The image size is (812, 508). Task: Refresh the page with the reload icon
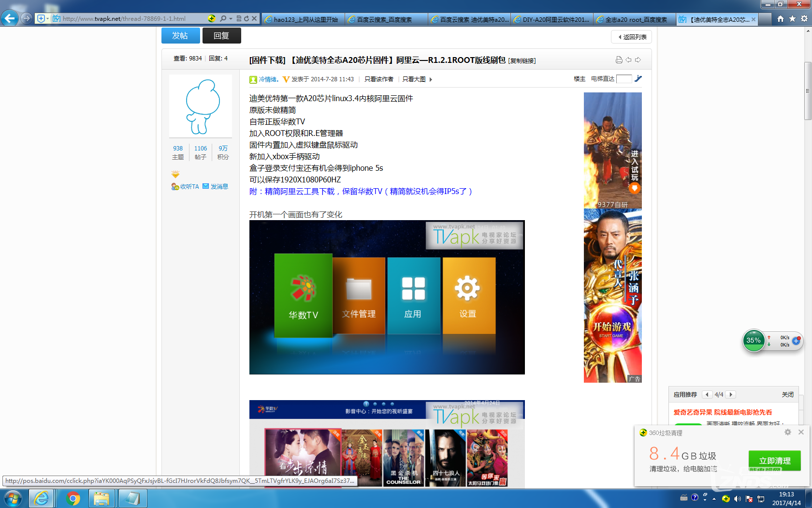(x=246, y=18)
